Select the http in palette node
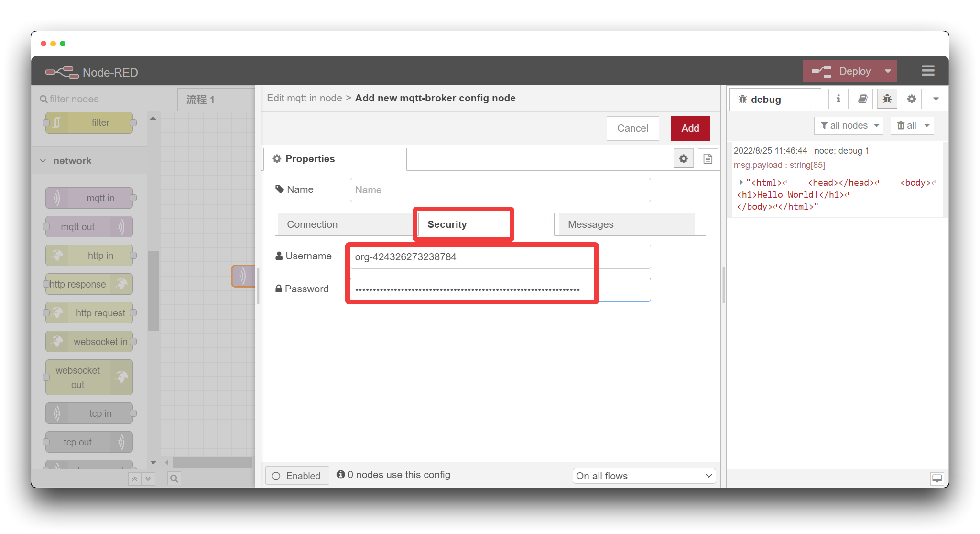The image size is (980, 534). click(89, 255)
